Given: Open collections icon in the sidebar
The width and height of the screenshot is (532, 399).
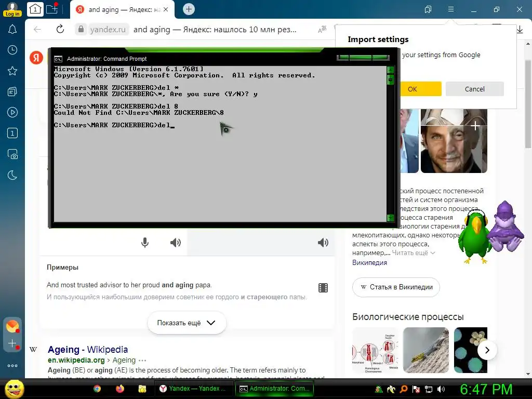Looking at the screenshot, I should pyautogui.click(x=12, y=91).
